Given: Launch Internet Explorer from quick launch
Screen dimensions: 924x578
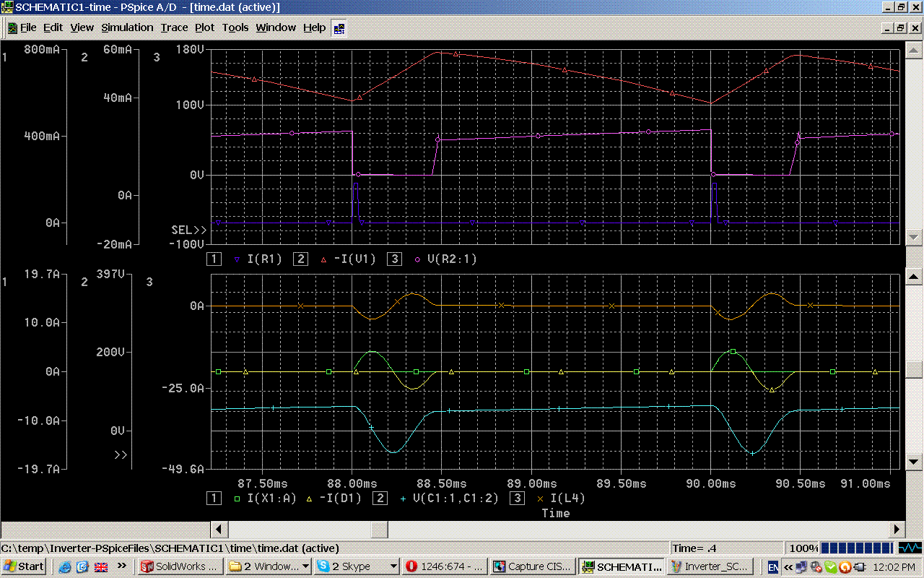Looking at the screenshot, I should click(x=65, y=566).
